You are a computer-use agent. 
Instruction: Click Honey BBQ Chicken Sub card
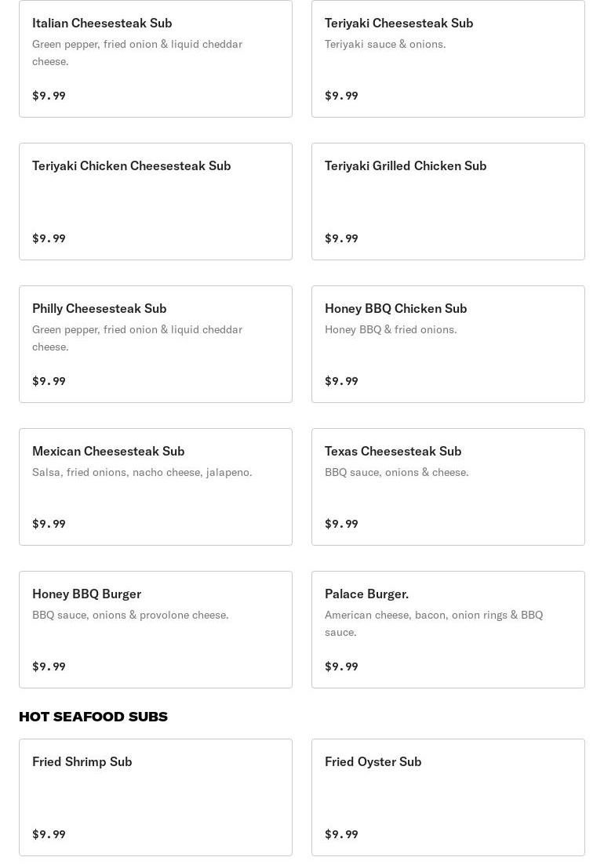(x=448, y=344)
